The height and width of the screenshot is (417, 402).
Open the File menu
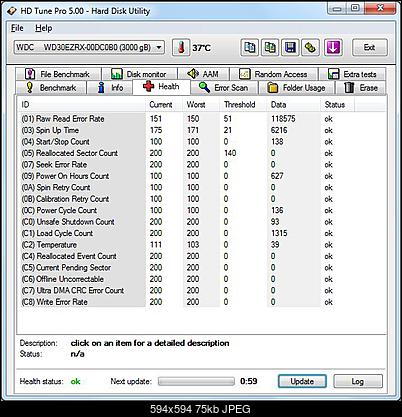coord(17,28)
